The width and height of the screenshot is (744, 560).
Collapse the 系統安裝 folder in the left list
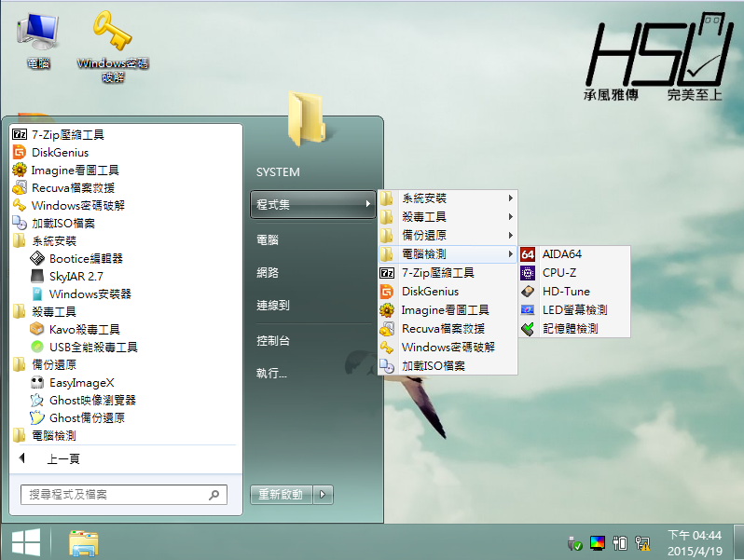point(126,241)
